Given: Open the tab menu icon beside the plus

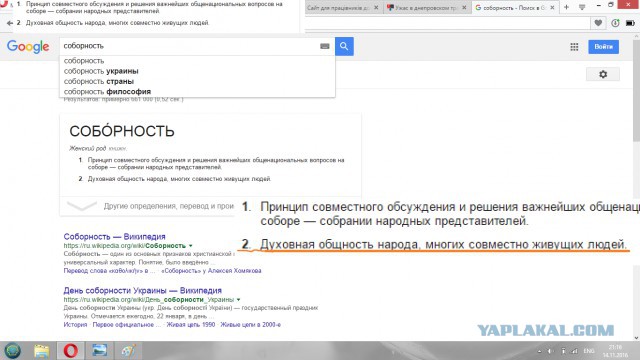Looking at the screenshot, I should coord(582,7).
